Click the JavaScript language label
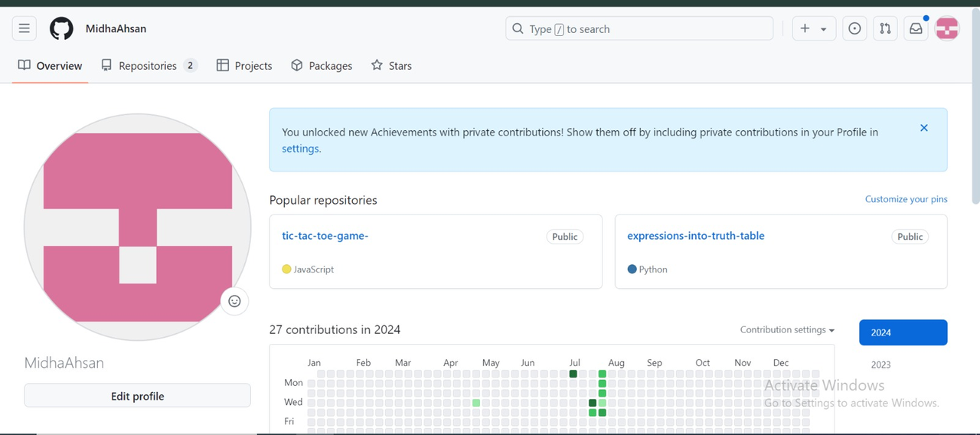Image resolution: width=980 pixels, height=435 pixels. [314, 270]
